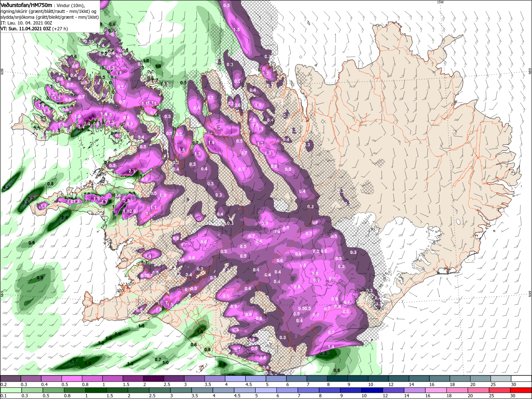Select upper legend swatch labeled 0.3
Screen dimensions: 532x399
(x=31, y=379)
